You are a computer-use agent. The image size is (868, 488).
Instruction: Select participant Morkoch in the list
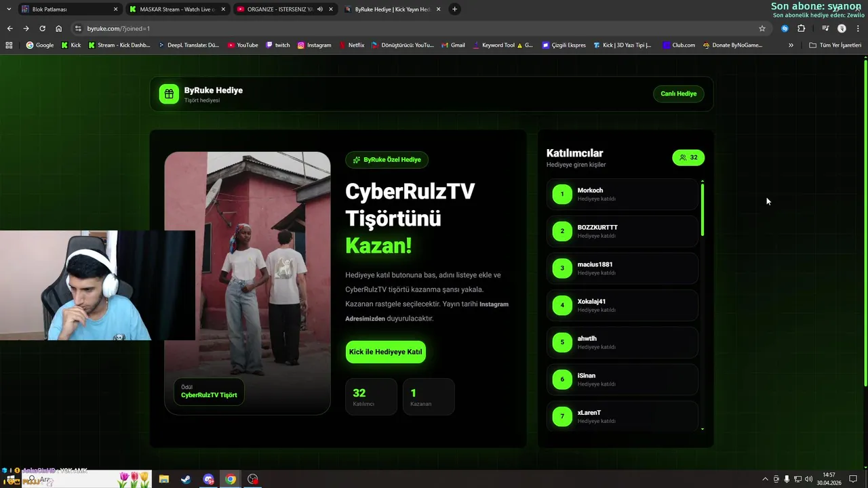(x=622, y=194)
